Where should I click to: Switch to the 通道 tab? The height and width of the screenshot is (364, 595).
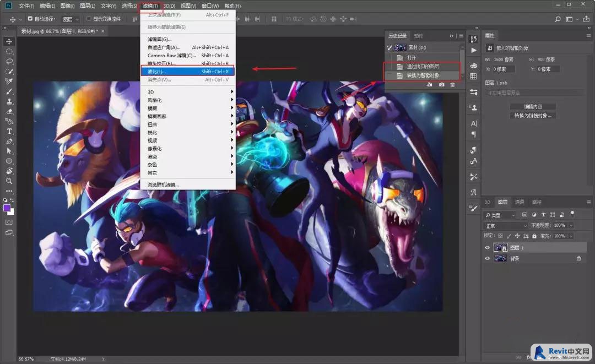pyautogui.click(x=520, y=202)
